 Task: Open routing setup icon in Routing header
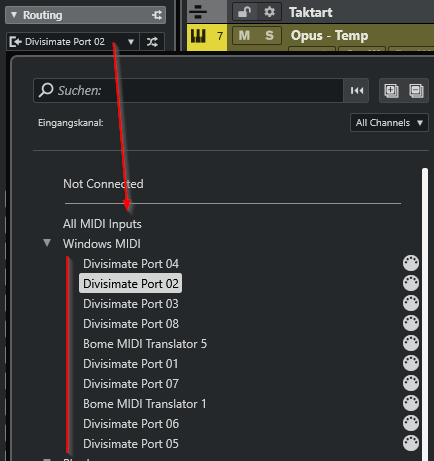(x=157, y=15)
